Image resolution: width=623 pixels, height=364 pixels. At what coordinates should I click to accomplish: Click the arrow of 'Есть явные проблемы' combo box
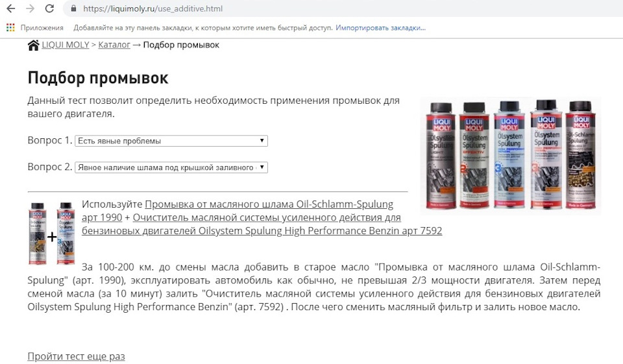[x=262, y=140]
